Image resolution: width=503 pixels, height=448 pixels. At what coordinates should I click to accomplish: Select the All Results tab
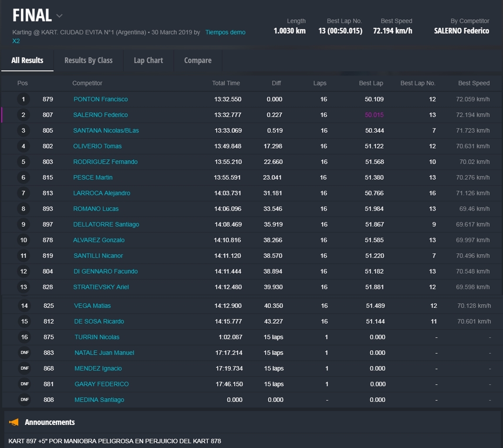pos(27,61)
